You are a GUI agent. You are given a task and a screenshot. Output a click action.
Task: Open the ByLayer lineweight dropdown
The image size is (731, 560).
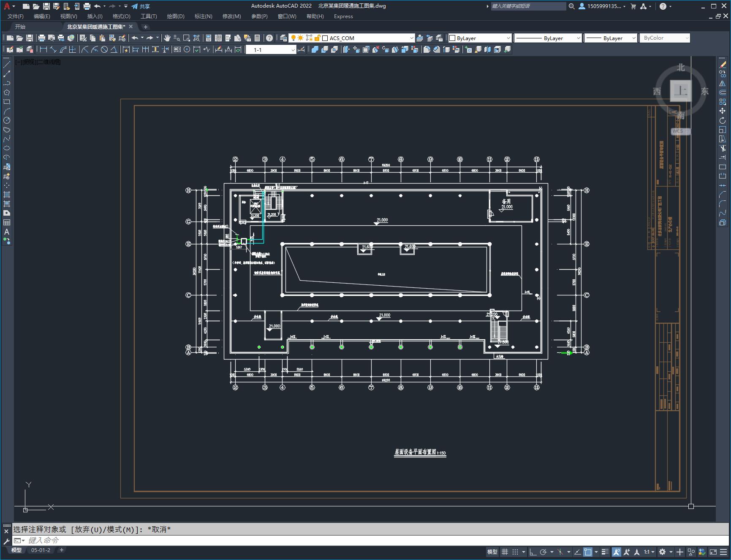click(x=633, y=38)
